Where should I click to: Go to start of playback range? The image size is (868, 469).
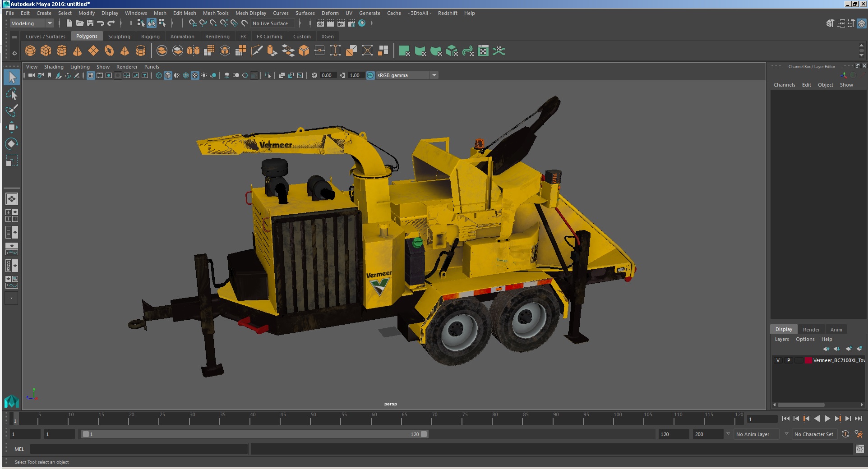(785, 418)
